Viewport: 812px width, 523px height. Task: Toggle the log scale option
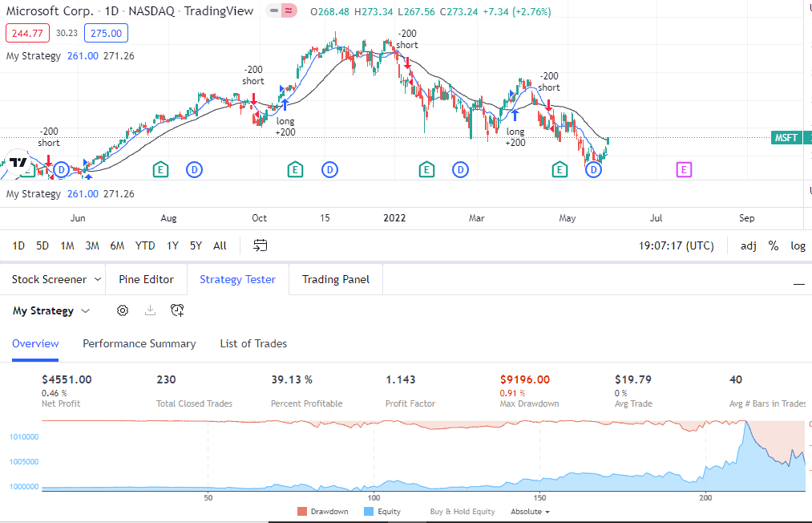(798, 245)
